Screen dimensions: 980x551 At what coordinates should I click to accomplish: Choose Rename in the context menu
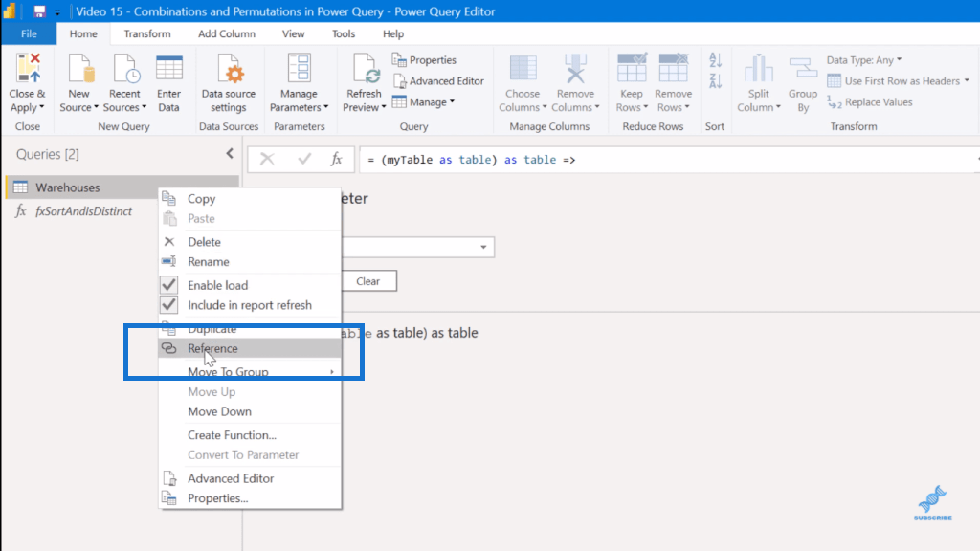click(250, 262)
